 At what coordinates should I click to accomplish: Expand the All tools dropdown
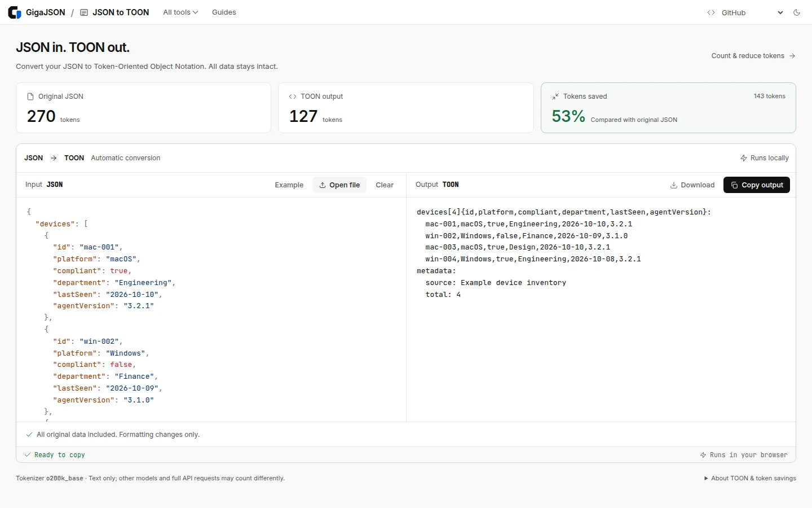(180, 12)
